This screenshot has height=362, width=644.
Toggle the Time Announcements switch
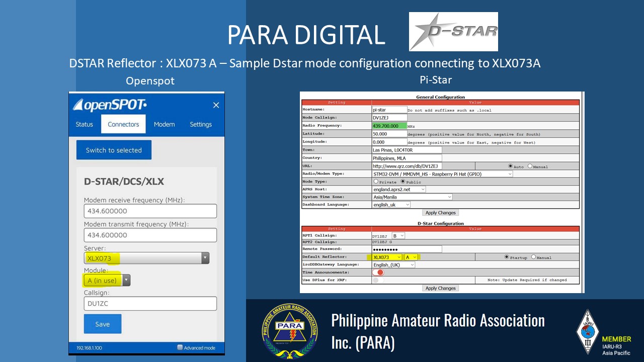point(378,272)
